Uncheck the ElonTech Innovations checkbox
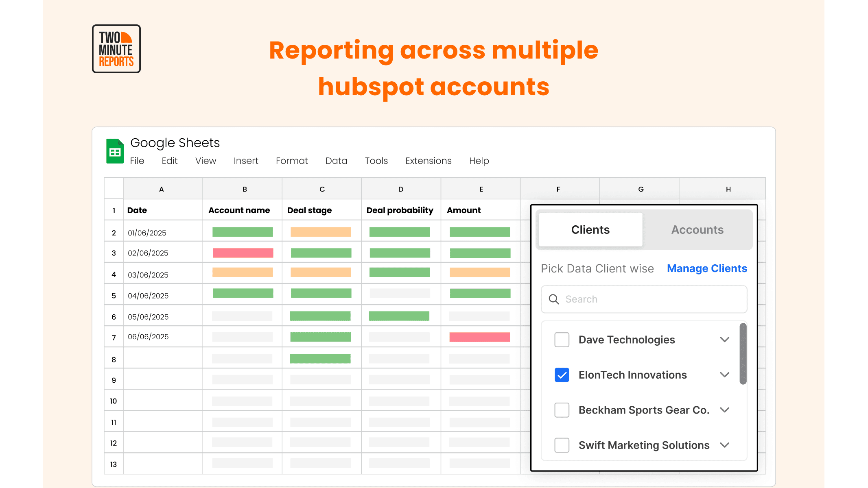 pyautogui.click(x=562, y=375)
